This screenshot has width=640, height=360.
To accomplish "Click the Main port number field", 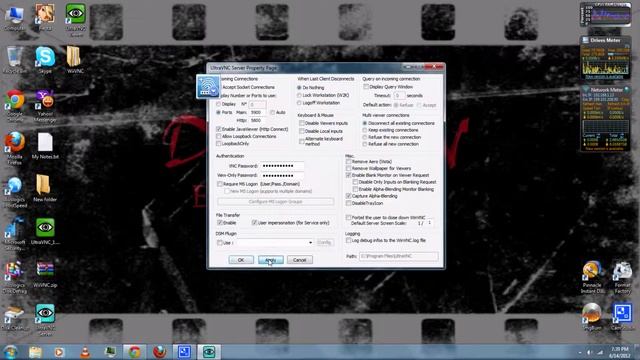I will pyautogui.click(x=258, y=112).
